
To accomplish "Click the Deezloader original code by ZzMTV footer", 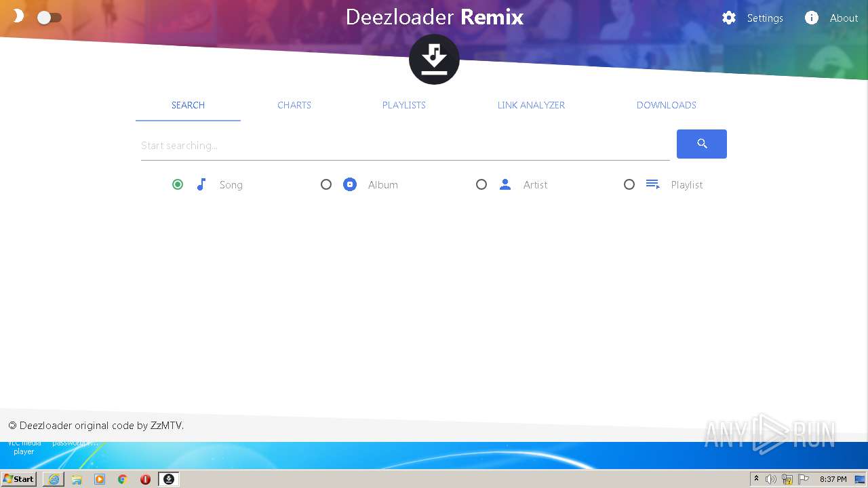I will pos(96,426).
